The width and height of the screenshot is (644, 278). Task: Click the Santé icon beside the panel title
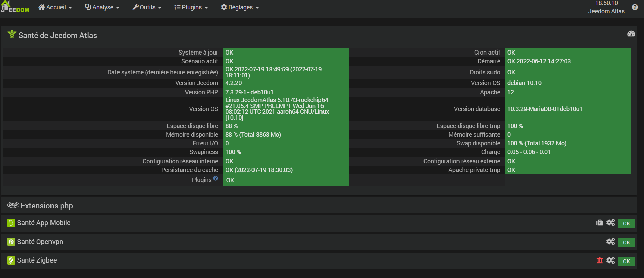(12, 34)
